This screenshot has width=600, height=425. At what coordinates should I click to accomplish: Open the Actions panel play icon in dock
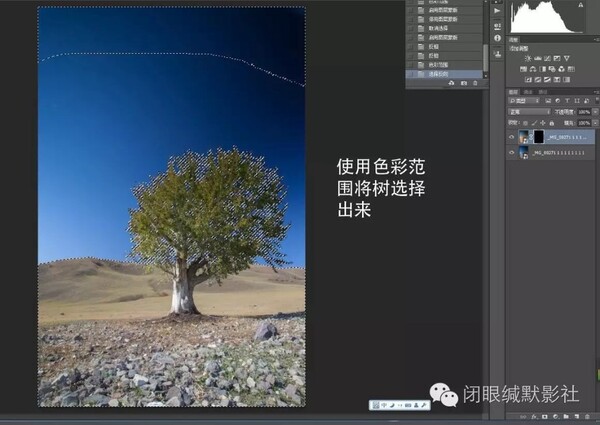click(x=497, y=11)
